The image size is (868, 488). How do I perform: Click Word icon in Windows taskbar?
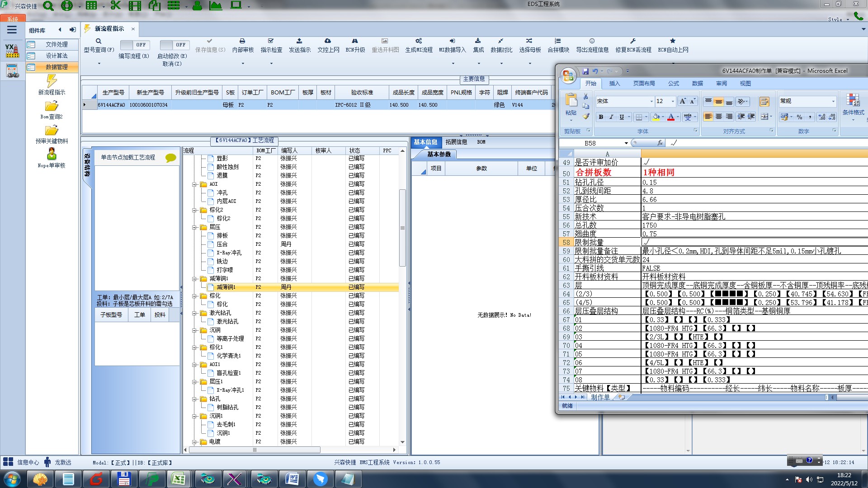click(292, 479)
